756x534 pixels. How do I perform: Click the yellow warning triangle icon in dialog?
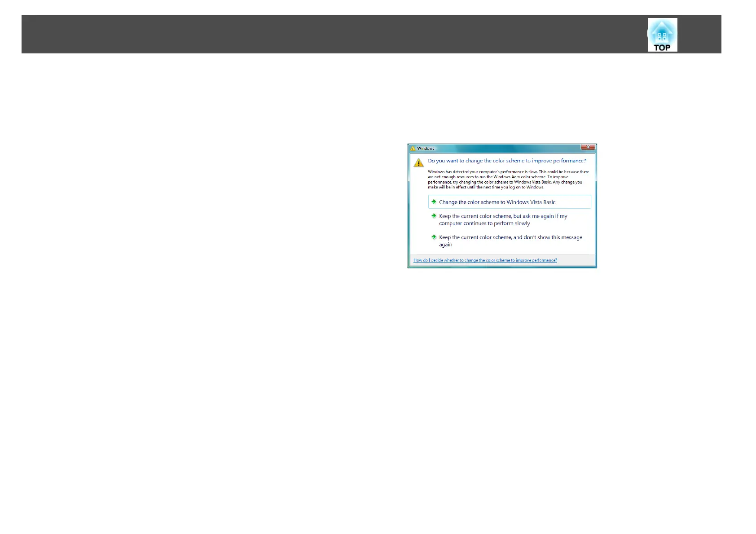click(418, 162)
